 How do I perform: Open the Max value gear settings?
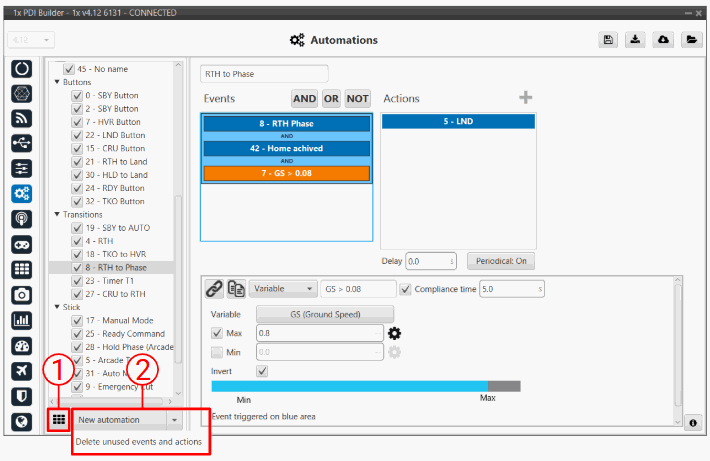coord(394,333)
